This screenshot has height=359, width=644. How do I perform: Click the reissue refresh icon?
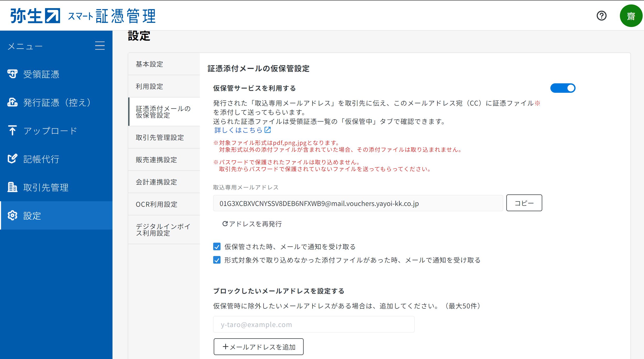225,224
